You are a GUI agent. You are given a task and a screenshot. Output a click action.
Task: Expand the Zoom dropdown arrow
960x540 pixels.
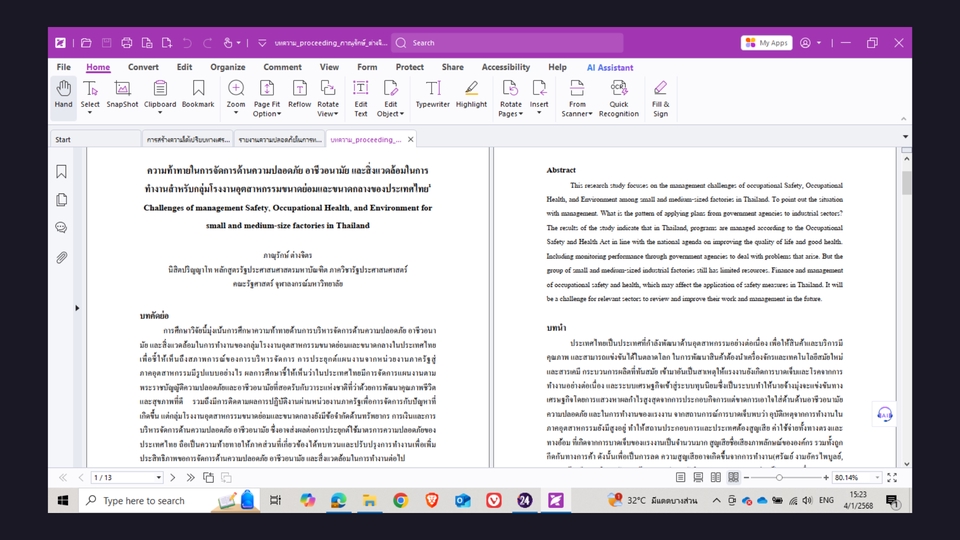236,113
